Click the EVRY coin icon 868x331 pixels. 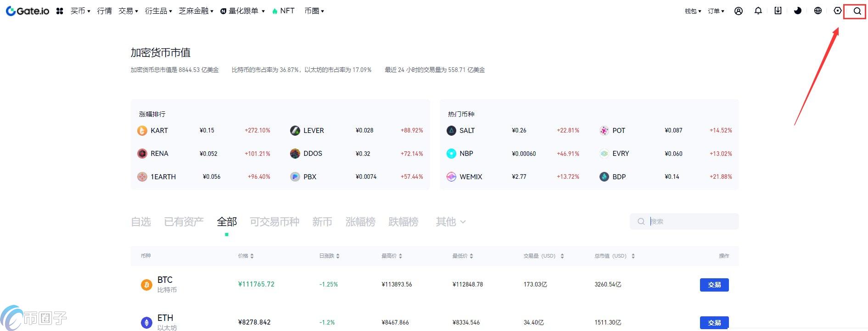(604, 154)
